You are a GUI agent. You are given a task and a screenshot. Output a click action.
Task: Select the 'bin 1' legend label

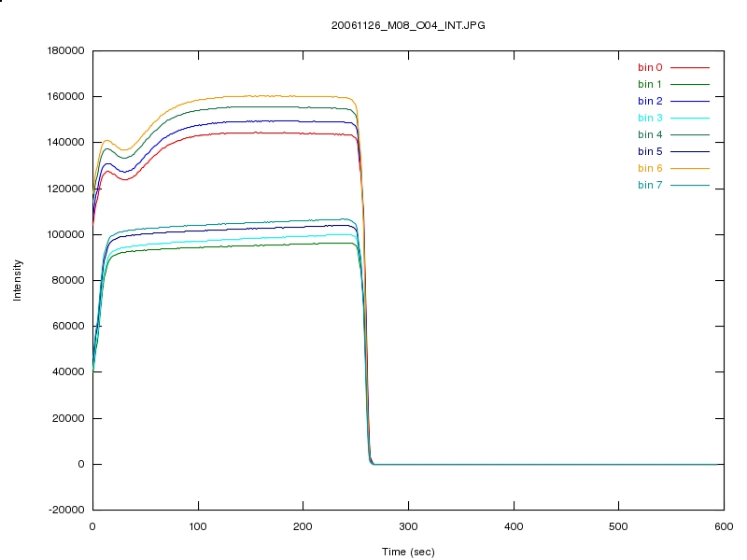[650, 84]
